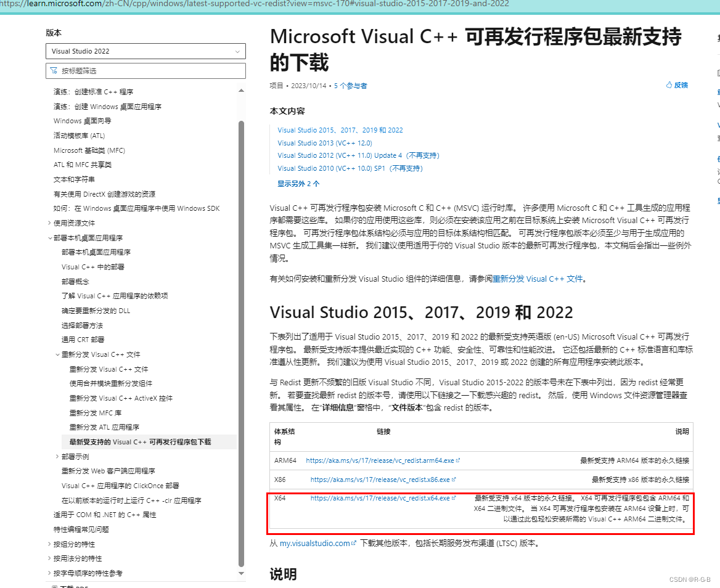This screenshot has width=720, height=588.
Task: Download the X86 vc_redist.x86.exe link
Action: tap(380, 480)
